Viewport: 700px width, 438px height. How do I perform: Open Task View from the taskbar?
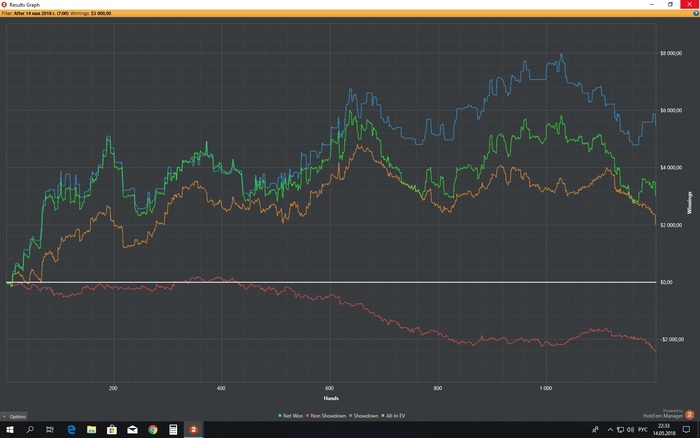[x=50, y=430]
